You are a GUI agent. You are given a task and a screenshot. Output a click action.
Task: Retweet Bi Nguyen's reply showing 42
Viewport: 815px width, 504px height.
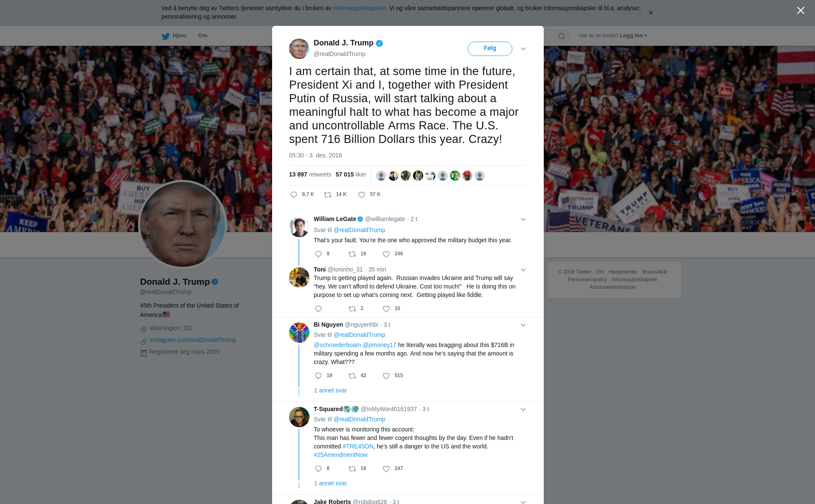[352, 376]
